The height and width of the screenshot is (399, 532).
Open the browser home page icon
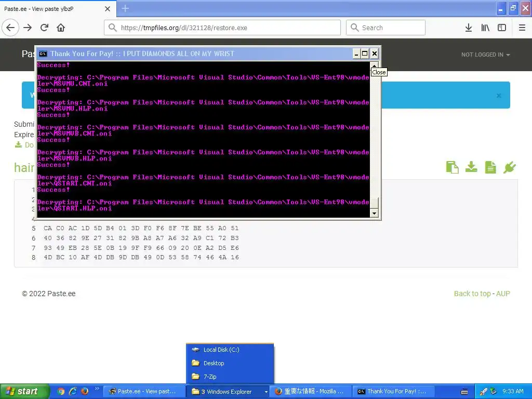click(x=61, y=28)
